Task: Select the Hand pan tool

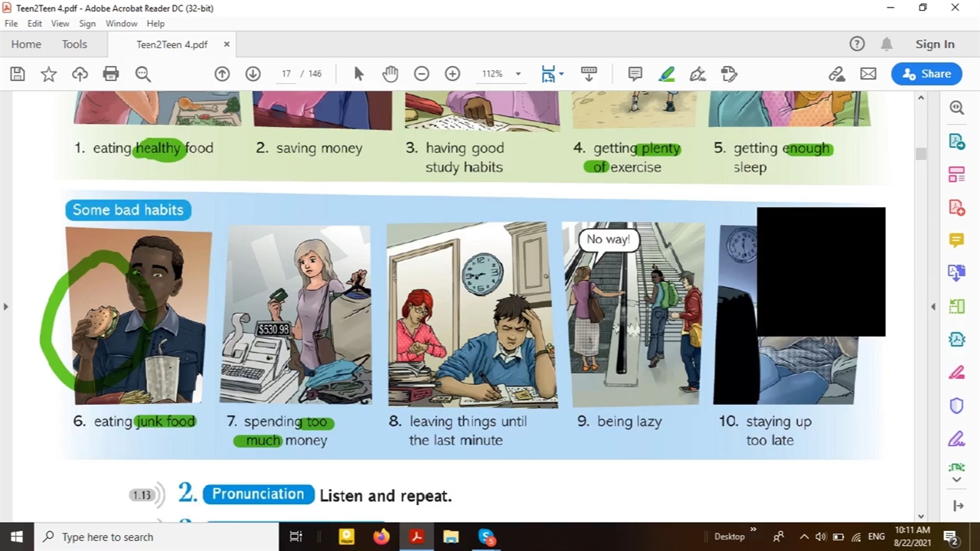Action: [x=390, y=74]
